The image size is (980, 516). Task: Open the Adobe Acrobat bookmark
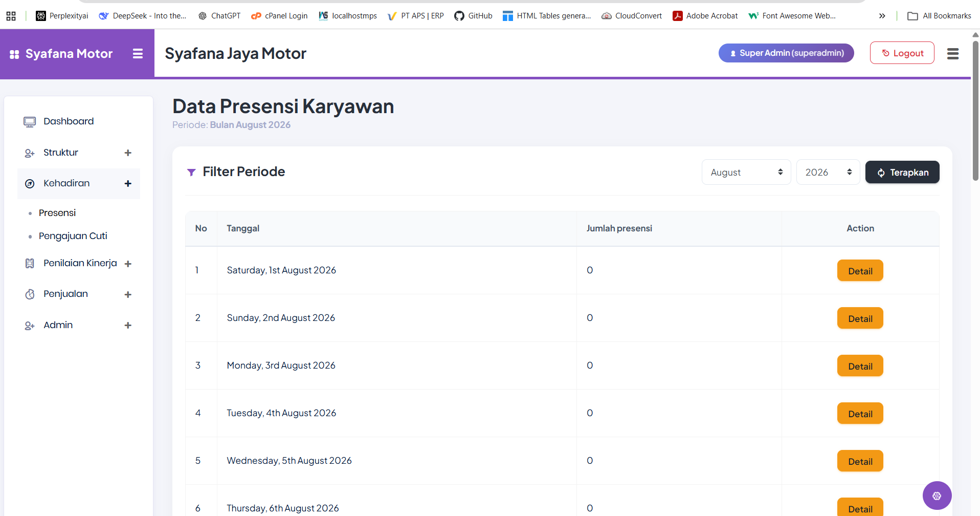[705, 16]
